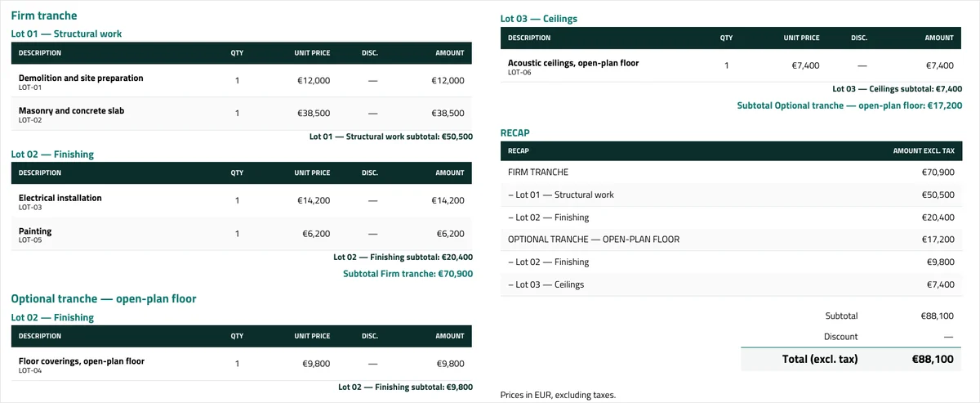
Task: Click the Total (excl. tax) amount €88,100
Action: tap(933, 359)
